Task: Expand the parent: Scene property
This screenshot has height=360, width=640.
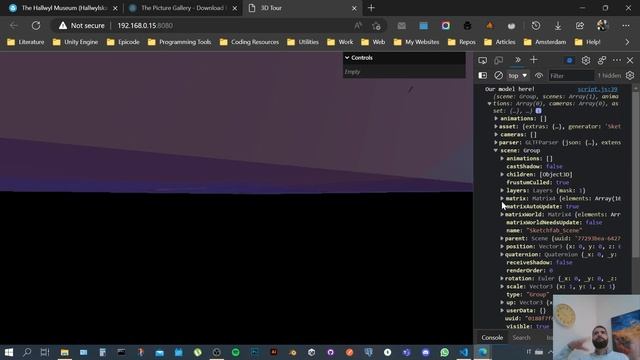Action: click(502, 238)
